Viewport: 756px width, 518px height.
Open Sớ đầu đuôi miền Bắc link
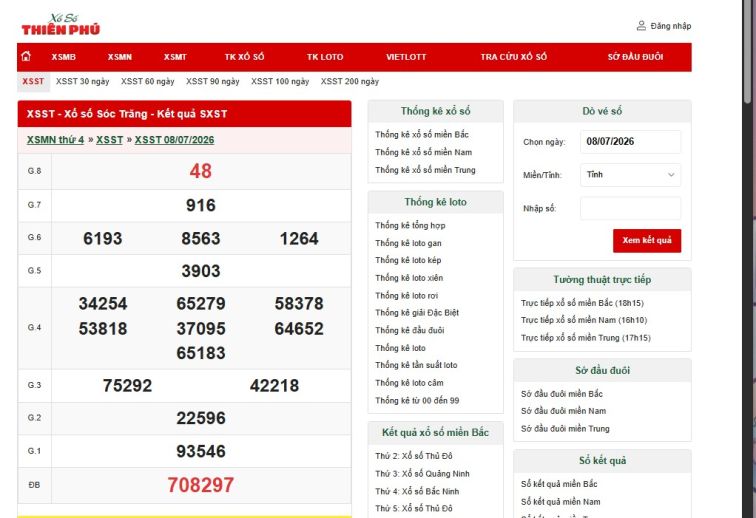point(562,394)
